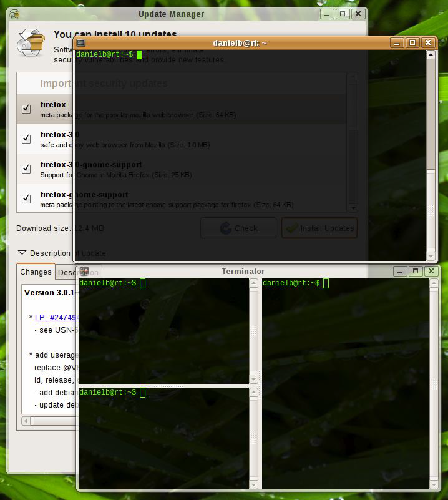The image size is (448, 500).
Task: Switch to the Changes tab
Action: 36,272
